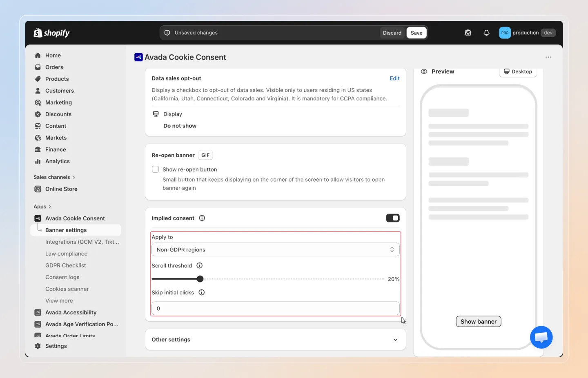The width and height of the screenshot is (588, 378).
Task: Click the Home house icon
Action: coord(38,56)
